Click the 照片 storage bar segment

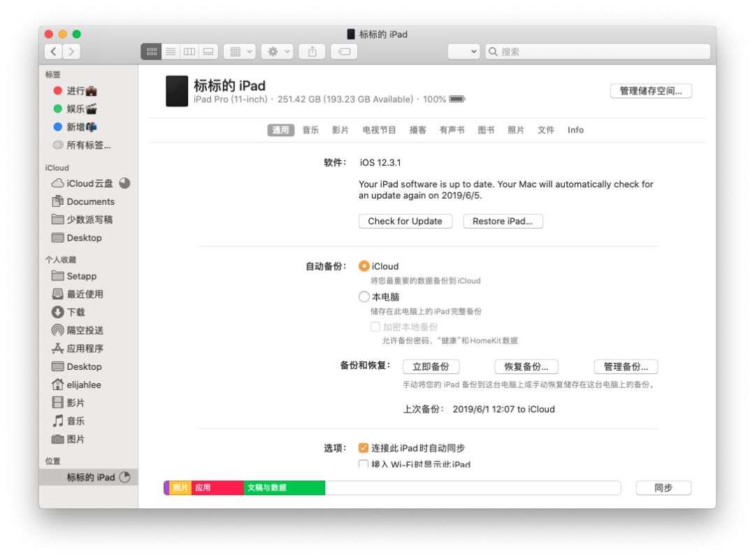(x=180, y=488)
